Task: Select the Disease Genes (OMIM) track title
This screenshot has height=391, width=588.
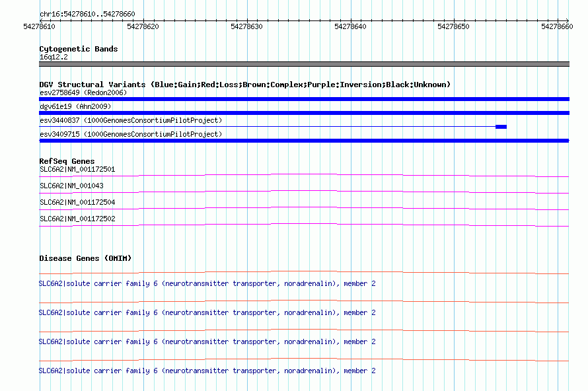Action: click(x=85, y=258)
